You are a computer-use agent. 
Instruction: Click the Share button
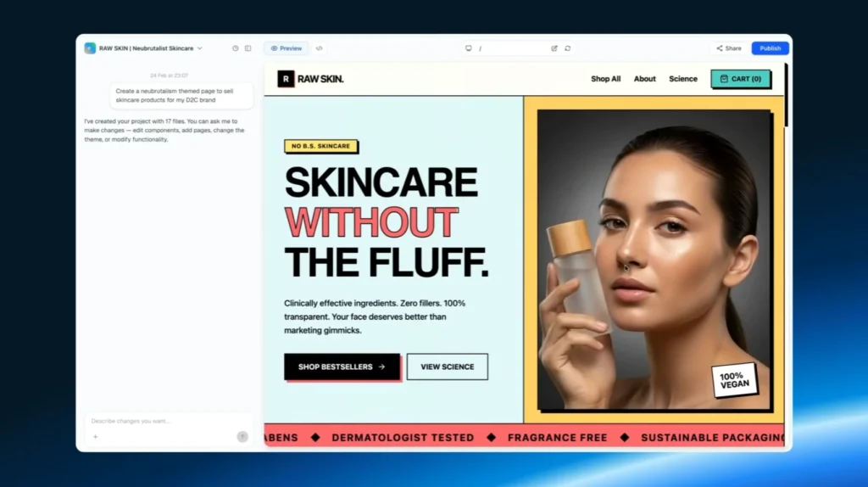[x=728, y=48]
